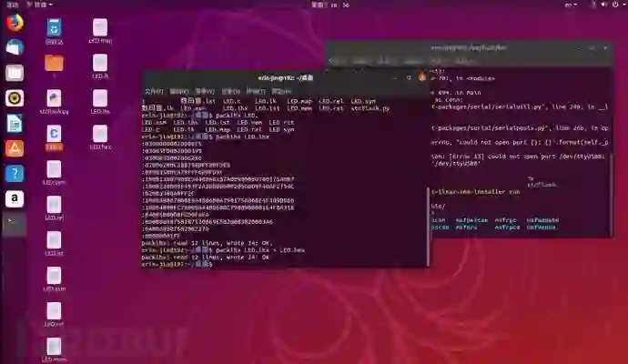This screenshot has height=364, width=628.
Task: Click the volume icon in the top bar
Action: [603, 5]
